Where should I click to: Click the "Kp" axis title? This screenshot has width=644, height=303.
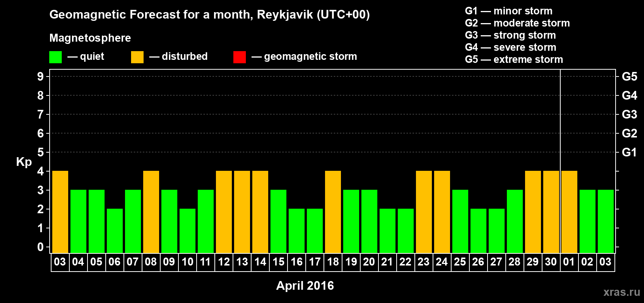coord(24,162)
